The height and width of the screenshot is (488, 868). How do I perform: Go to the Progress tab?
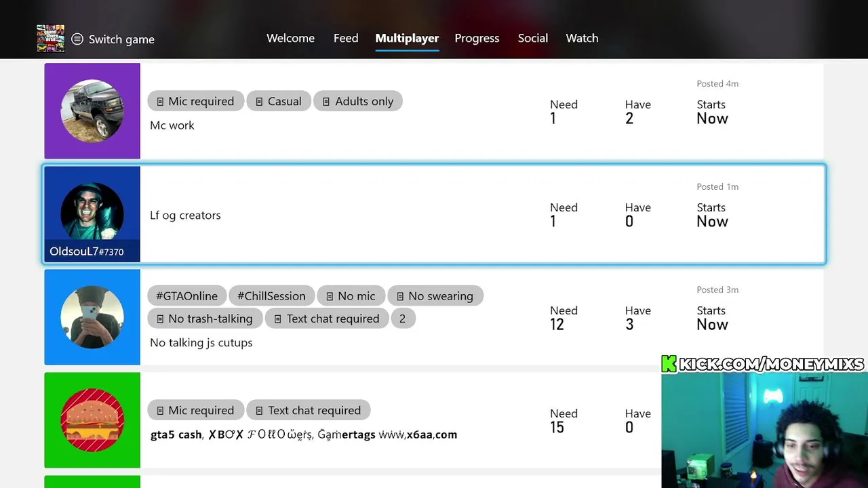(477, 38)
